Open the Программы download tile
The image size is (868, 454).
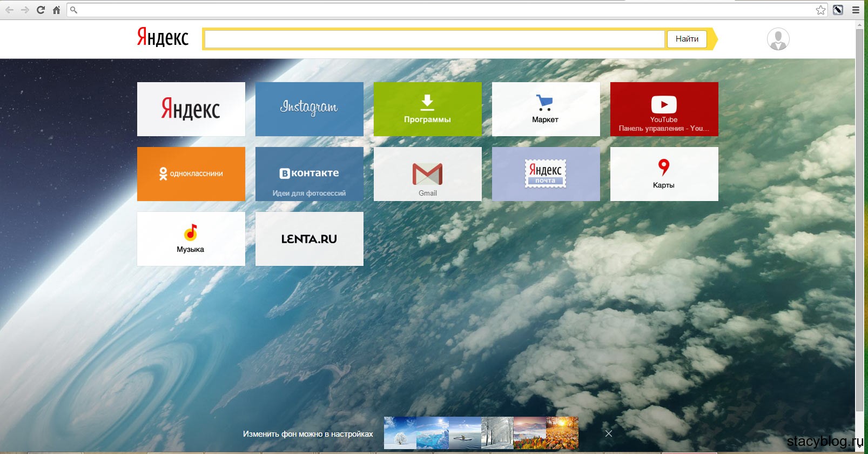(x=428, y=109)
